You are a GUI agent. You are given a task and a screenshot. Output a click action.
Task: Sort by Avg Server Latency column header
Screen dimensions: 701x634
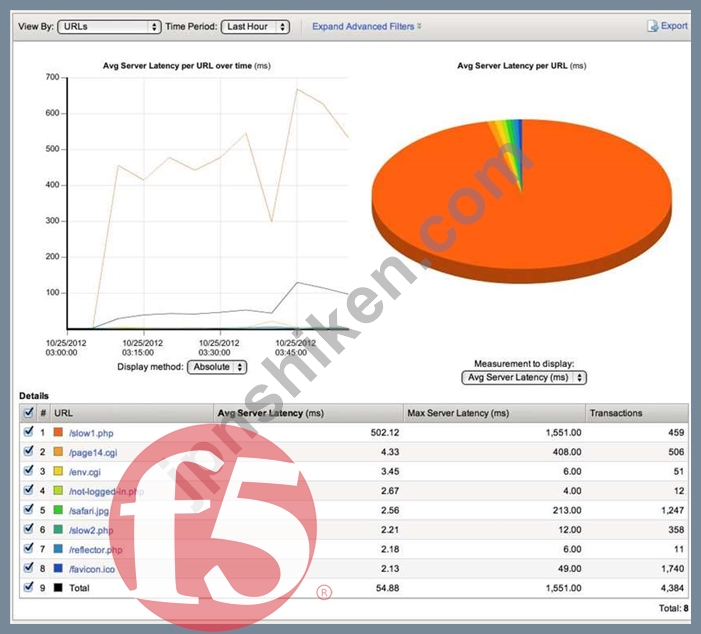point(308,413)
